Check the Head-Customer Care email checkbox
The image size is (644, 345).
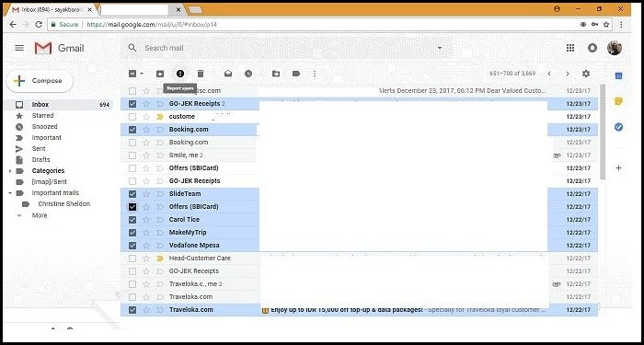tap(132, 259)
